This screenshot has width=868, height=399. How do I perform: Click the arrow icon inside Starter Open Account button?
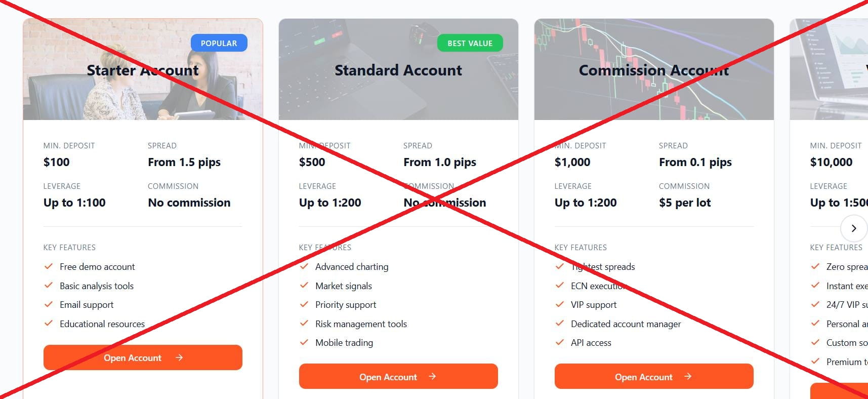pos(179,357)
